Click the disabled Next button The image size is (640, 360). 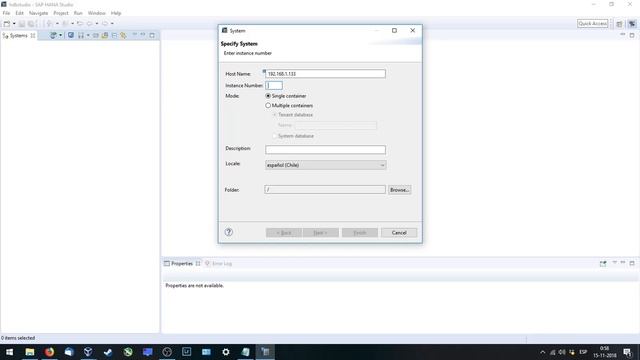click(320, 233)
